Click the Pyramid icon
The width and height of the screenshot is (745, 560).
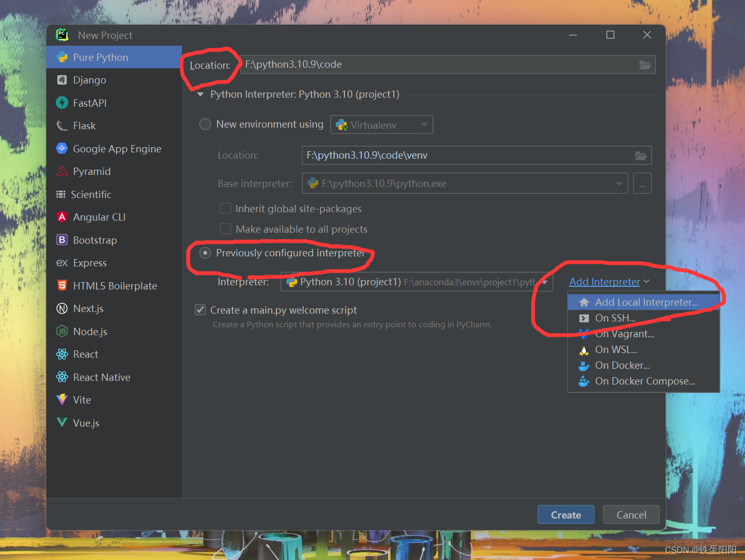tap(62, 171)
